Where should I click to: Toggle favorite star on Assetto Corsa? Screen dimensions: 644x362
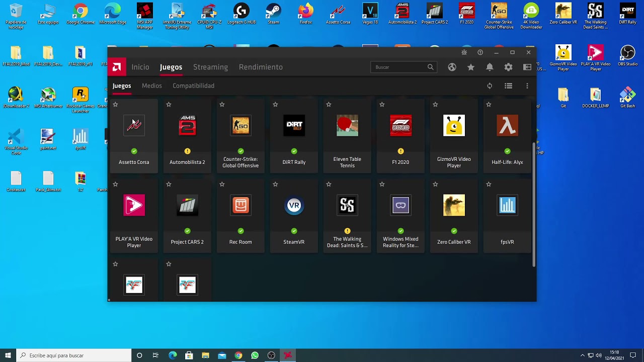pos(115,105)
